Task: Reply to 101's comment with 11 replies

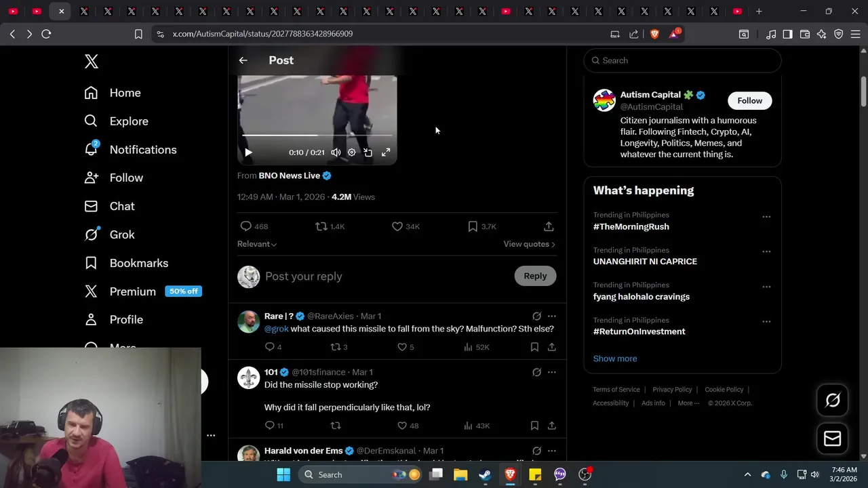Action: (x=274, y=426)
